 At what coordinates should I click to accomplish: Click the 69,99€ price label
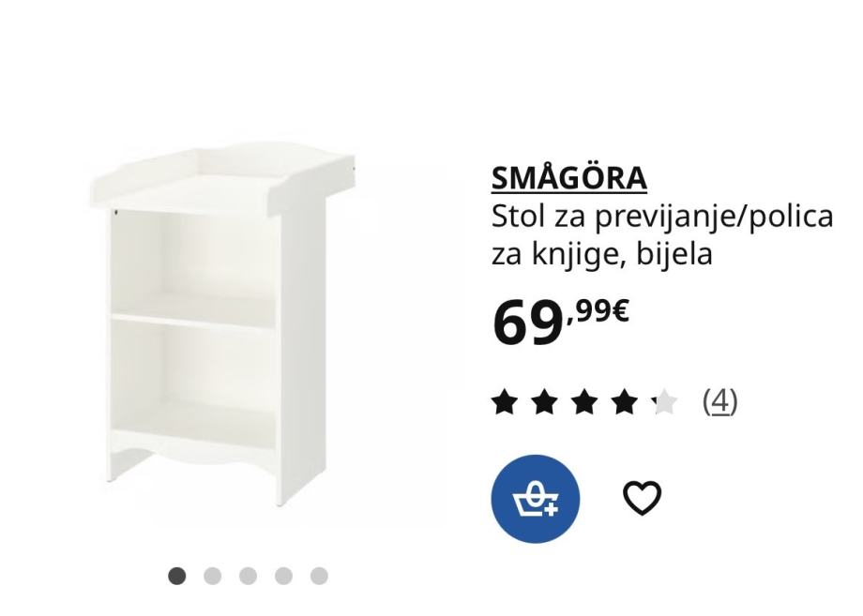(x=560, y=322)
